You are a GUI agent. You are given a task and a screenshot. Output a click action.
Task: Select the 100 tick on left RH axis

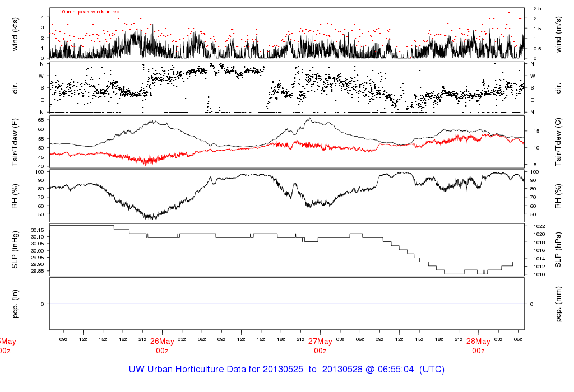(39, 171)
